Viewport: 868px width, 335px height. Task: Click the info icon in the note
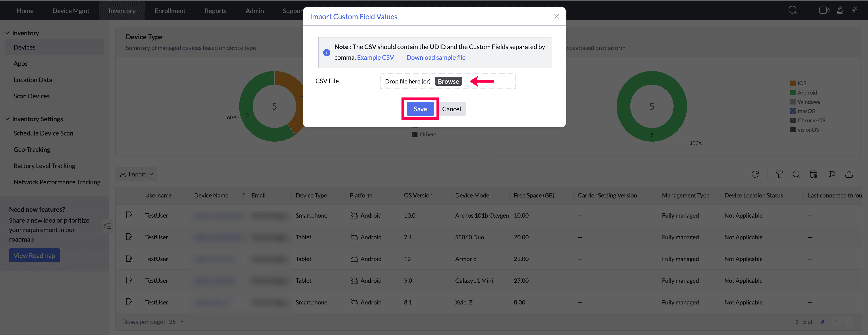point(327,52)
